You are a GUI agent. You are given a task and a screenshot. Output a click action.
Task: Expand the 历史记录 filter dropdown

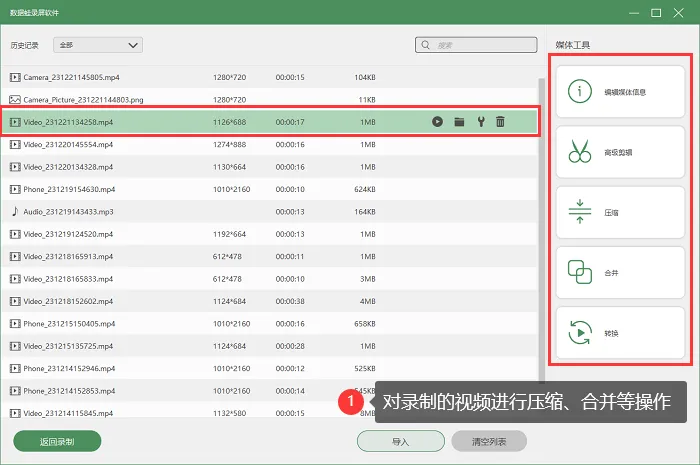(x=98, y=45)
